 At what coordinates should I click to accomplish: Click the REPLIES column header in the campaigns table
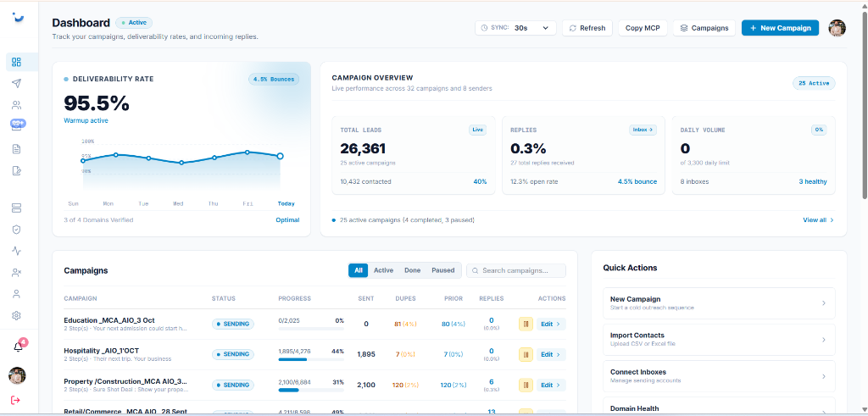tap(492, 298)
